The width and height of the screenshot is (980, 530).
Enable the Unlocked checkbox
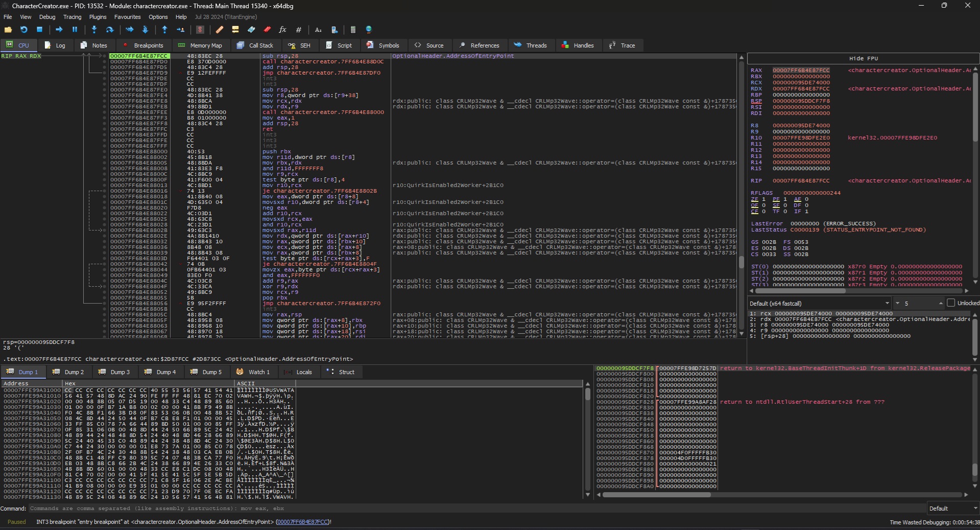pyautogui.click(x=950, y=303)
